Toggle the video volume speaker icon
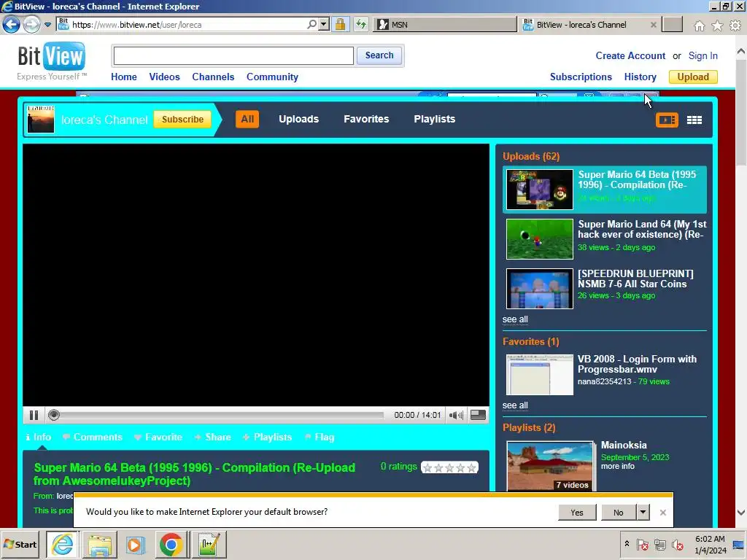 456,415
